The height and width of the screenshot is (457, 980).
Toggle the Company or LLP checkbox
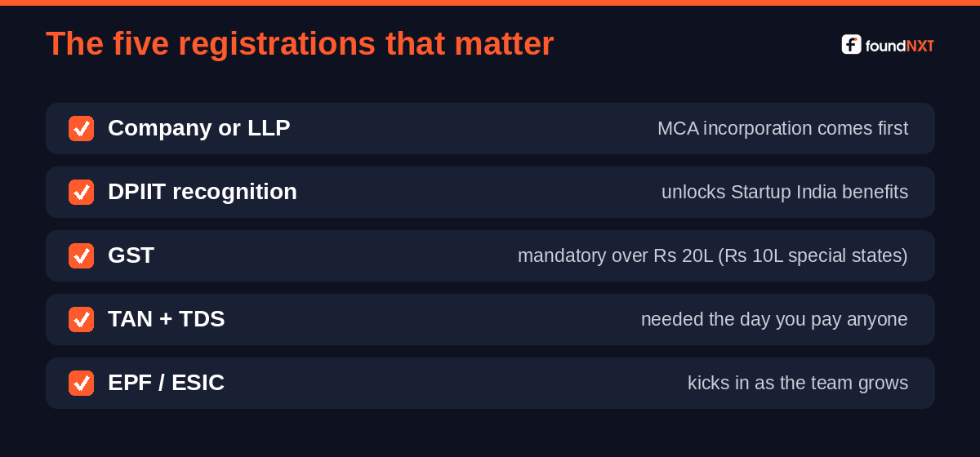(x=81, y=128)
